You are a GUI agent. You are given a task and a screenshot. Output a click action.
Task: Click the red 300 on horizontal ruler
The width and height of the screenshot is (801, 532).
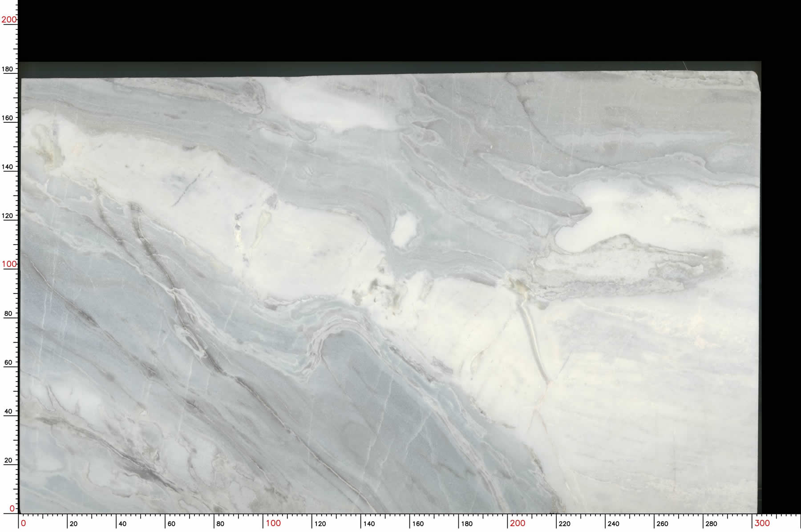tap(762, 524)
